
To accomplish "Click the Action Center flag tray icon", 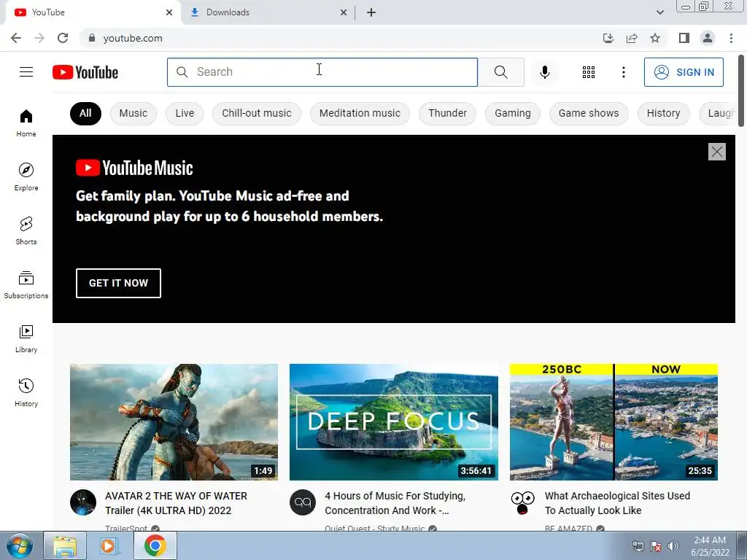I will click(656, 546).
